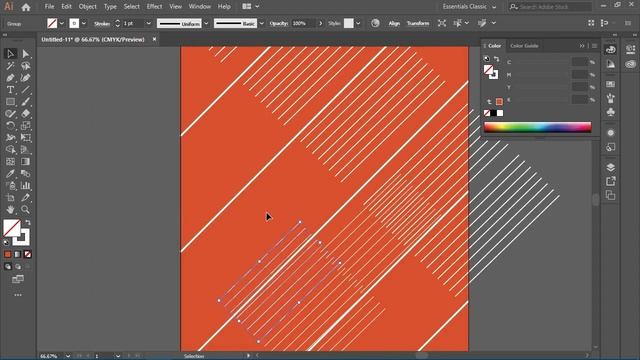
Task: Open the graphic Style dropdown
Action: 358,23
